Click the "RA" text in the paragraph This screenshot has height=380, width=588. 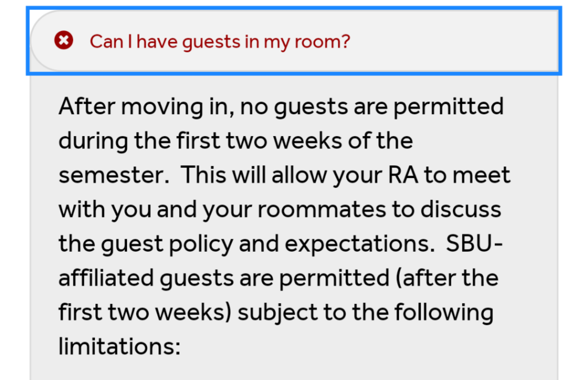pyautogui.click(x=403, y=175)
